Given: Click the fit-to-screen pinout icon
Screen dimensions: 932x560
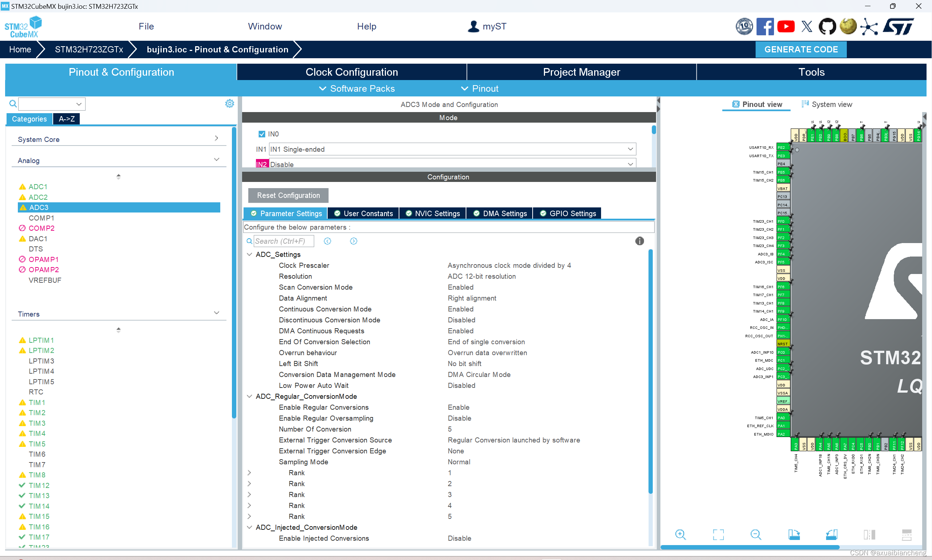Looking at the screenshot, I should [x=718, y=534].
